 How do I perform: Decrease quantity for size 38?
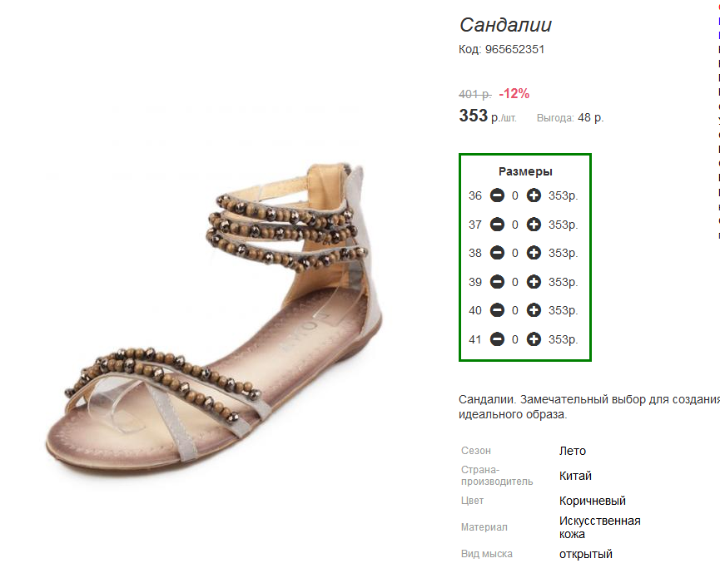click(x=497, y=253)
